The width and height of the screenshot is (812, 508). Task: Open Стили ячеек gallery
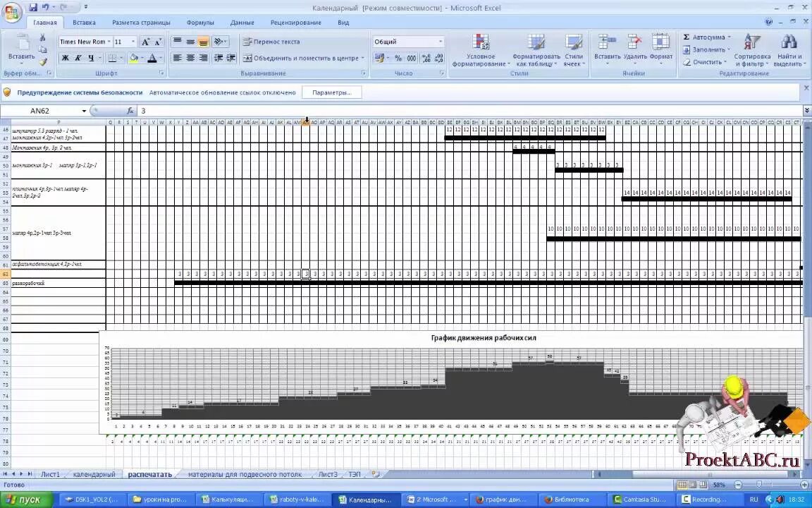coord(574,50)
